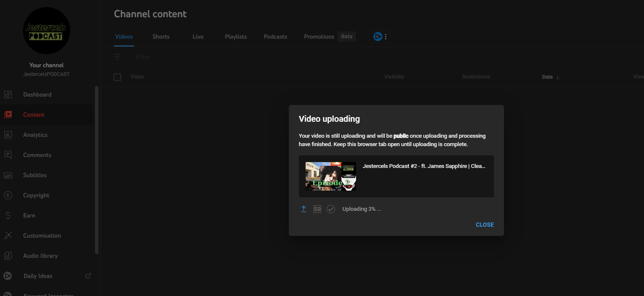Switch to the Live tab
Viewport: 644px width, 296px height.
click(x=198, y=37)
